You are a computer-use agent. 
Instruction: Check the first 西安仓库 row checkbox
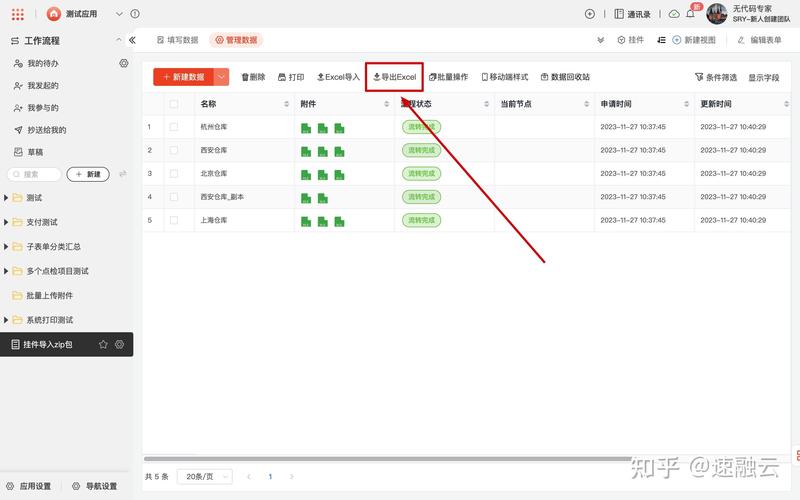pyautogui.click(x=174, y=150)
